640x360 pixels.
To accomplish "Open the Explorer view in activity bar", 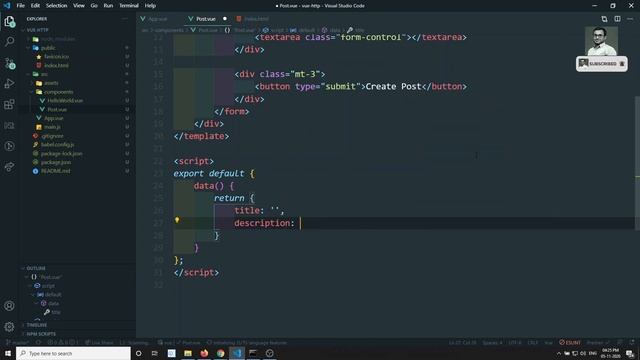I will pos(9,21).
